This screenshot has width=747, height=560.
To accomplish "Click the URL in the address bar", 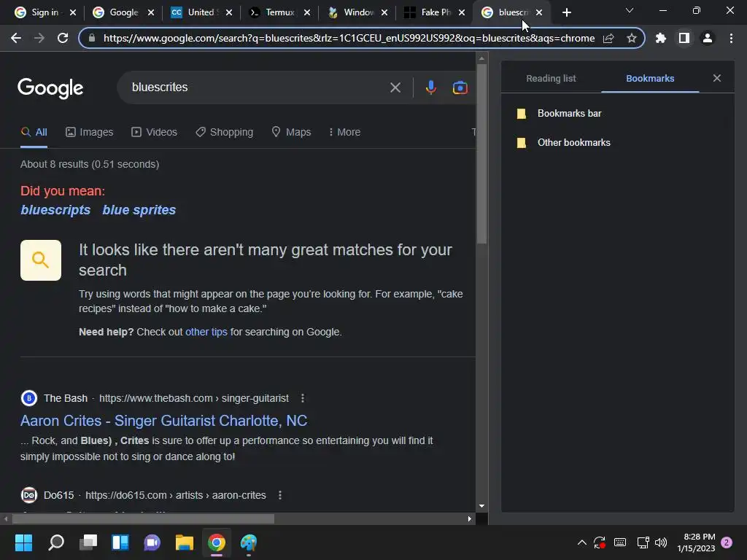I will (349, 38).
